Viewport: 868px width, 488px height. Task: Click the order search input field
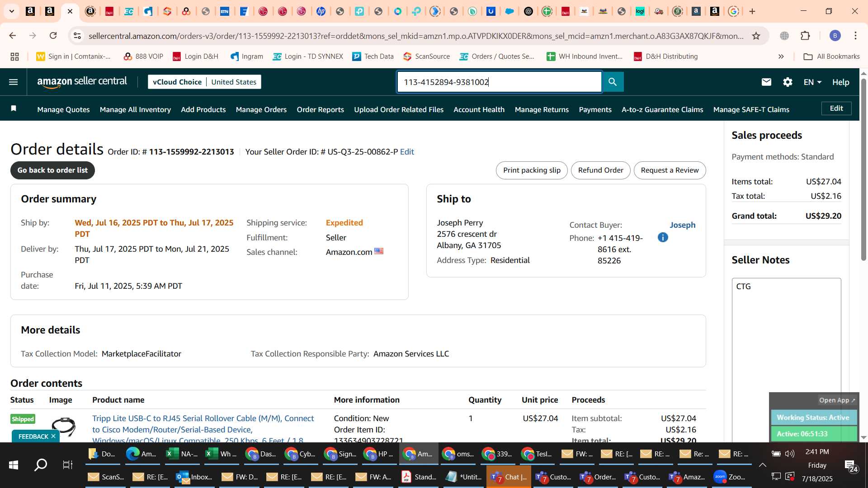point(499,82)
